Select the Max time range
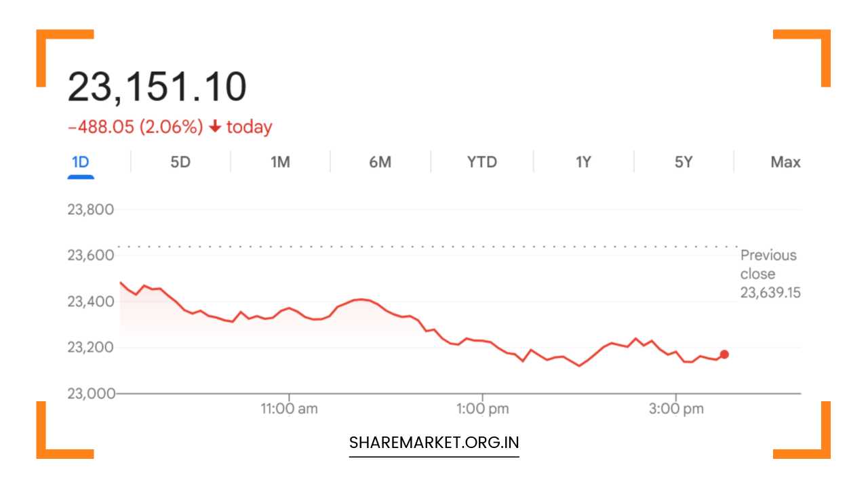The height and width of the screenshot is (488, 868). 785,162
